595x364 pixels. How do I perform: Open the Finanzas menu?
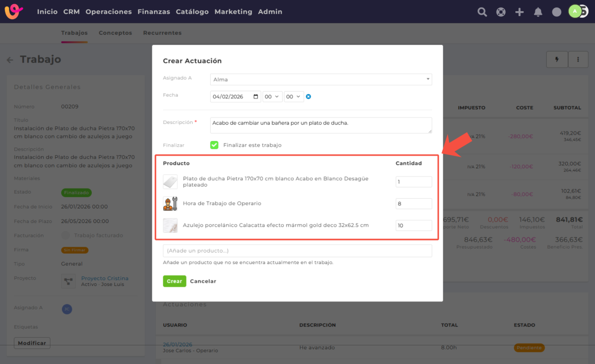pos(154,12)
